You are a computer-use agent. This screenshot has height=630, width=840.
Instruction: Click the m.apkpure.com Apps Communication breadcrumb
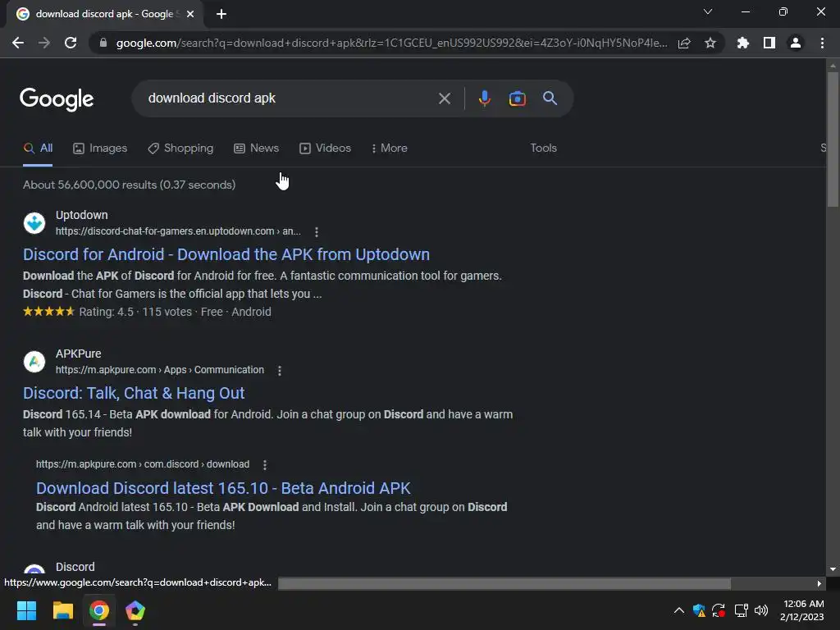(160, 370)
